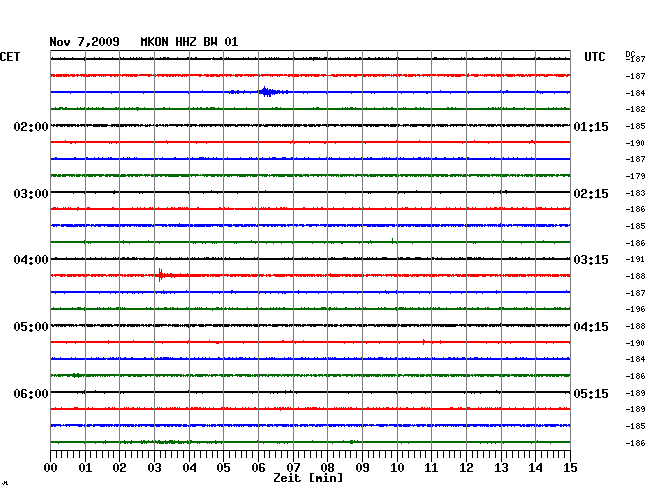Click the DC offset value "-179"
The height and width of the screenshot is (494, 650).
[635, 176]
